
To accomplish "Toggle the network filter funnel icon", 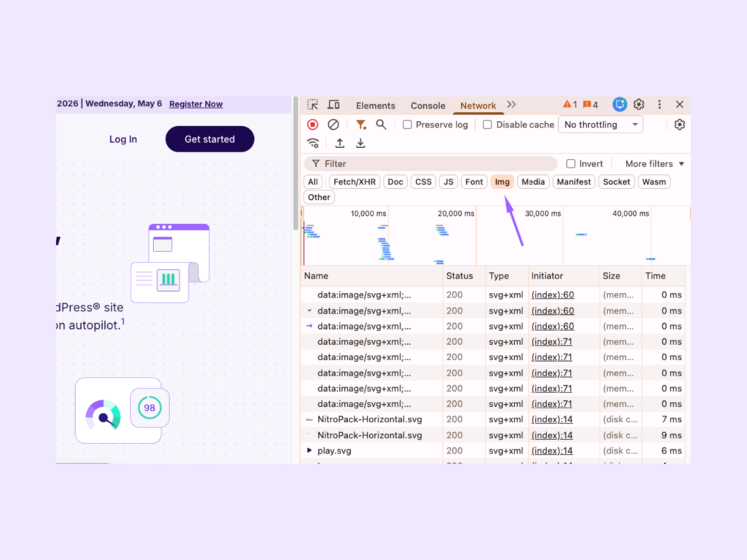I will (361, 125).
